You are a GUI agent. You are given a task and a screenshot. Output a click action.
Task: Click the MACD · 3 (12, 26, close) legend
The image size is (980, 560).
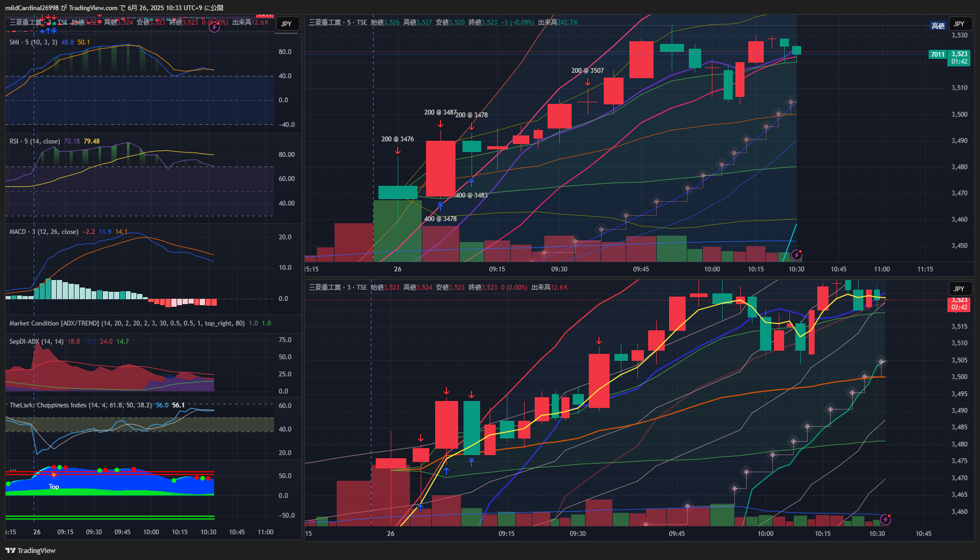pyautogui.click(x=44, y=232)
